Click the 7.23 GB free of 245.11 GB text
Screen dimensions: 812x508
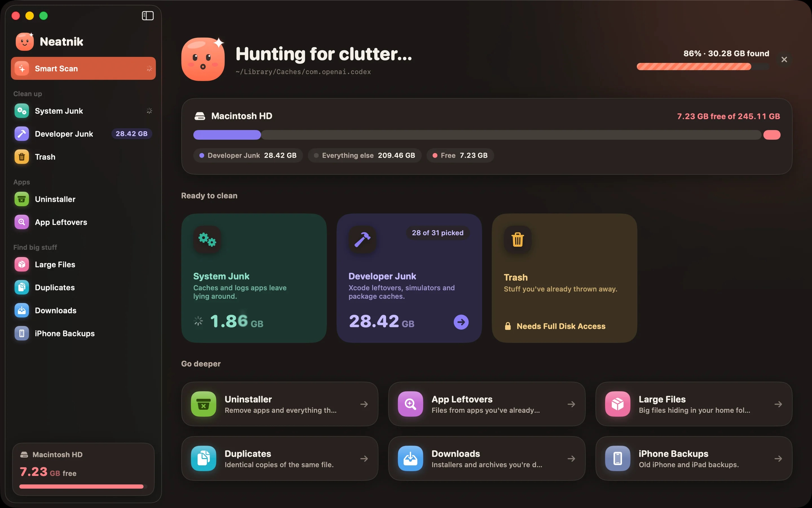[728, 116]
